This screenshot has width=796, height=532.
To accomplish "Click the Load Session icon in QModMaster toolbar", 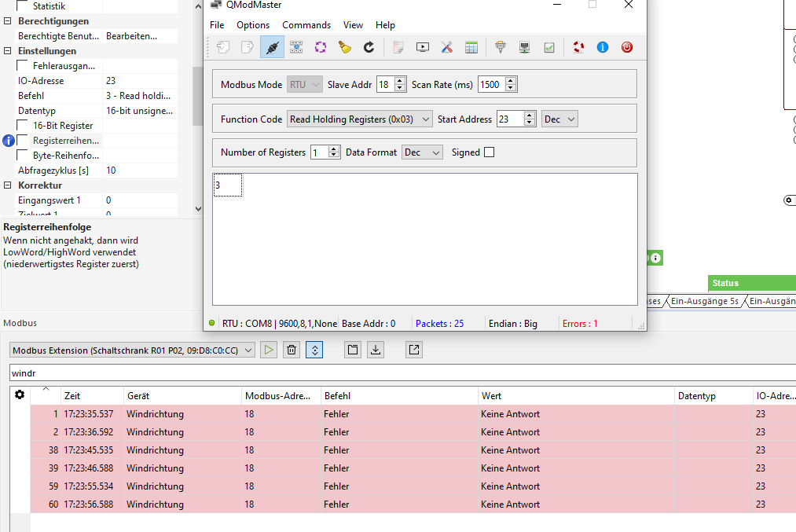I will [x=223, y=47].
